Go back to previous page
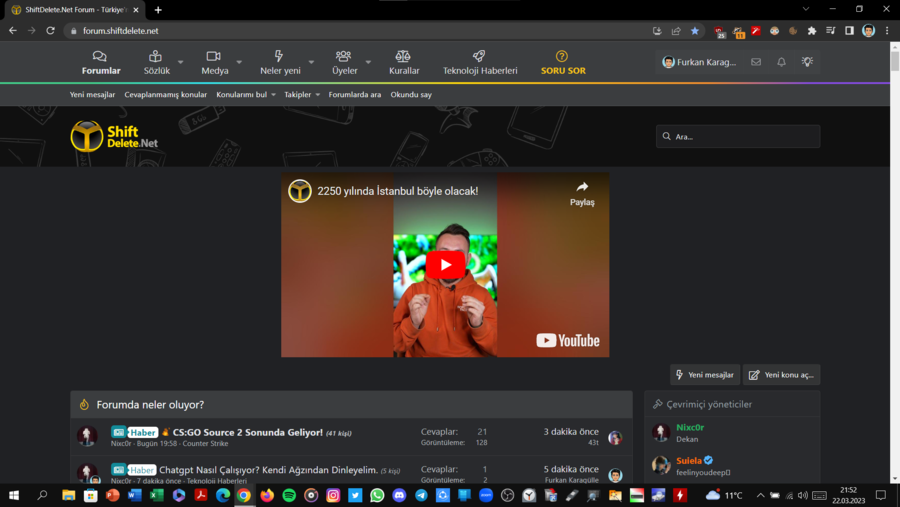Viewport: 900px width, 507px height. click(x=13, y=31)
